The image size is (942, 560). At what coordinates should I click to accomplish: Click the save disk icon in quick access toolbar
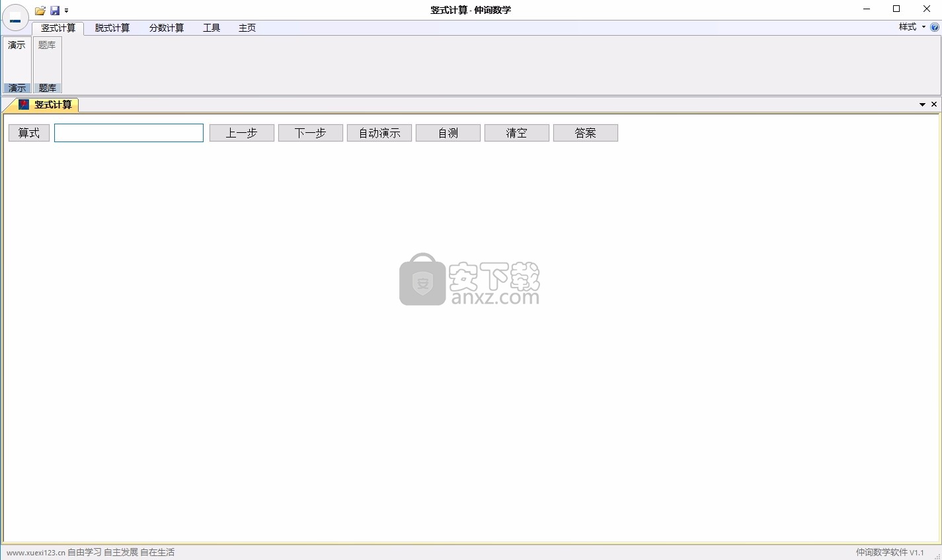tap(55, 11)
